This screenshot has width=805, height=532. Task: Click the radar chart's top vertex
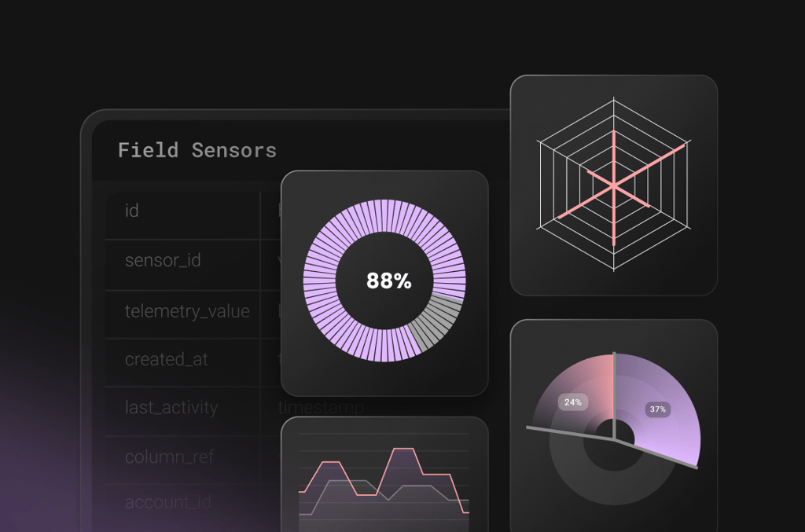(x=613, y=99)
